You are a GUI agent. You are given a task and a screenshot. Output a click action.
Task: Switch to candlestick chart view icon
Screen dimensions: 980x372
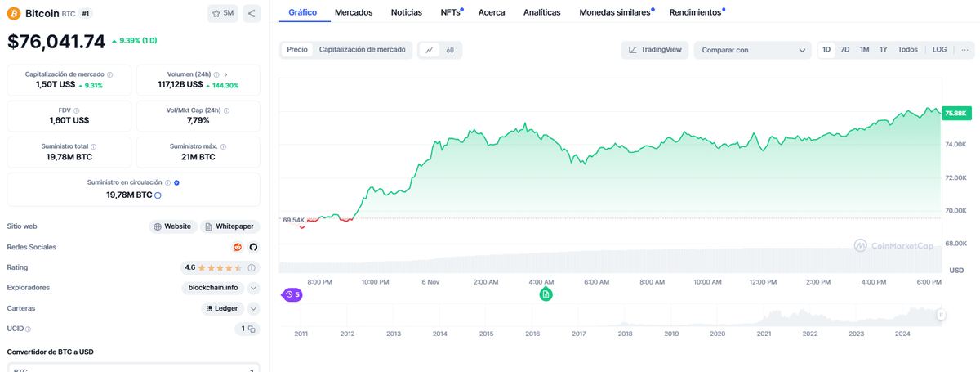(x=451, y=50)
